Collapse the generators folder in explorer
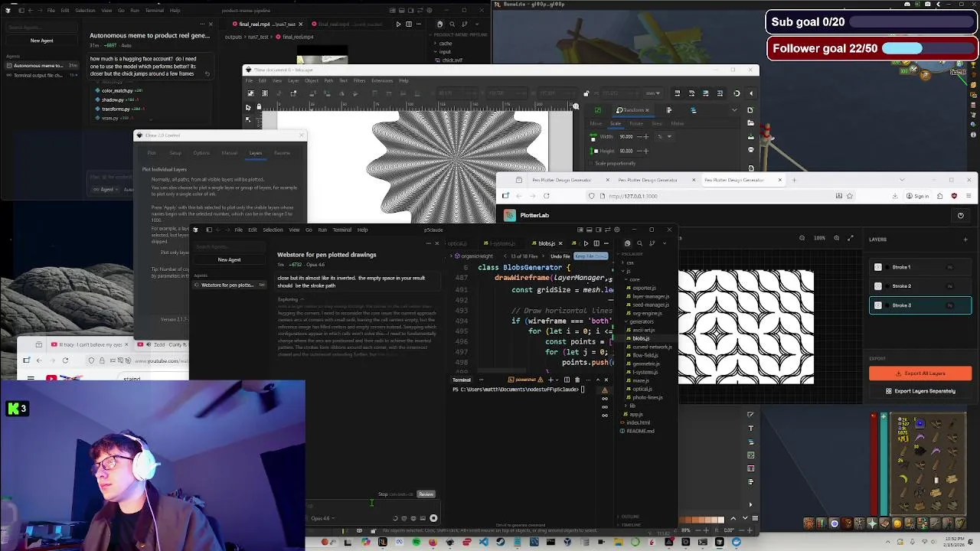This screenshot has height=551, width=980. pos(641,321)
